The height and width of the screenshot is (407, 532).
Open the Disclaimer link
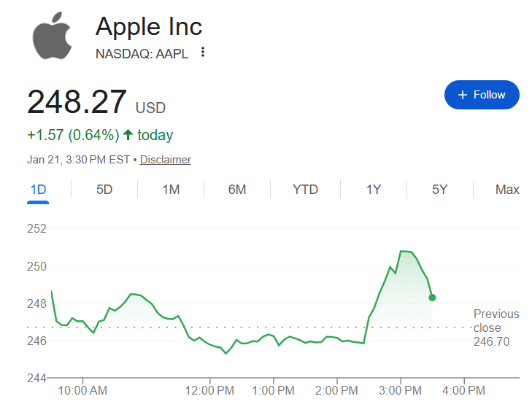click(166, 160)
